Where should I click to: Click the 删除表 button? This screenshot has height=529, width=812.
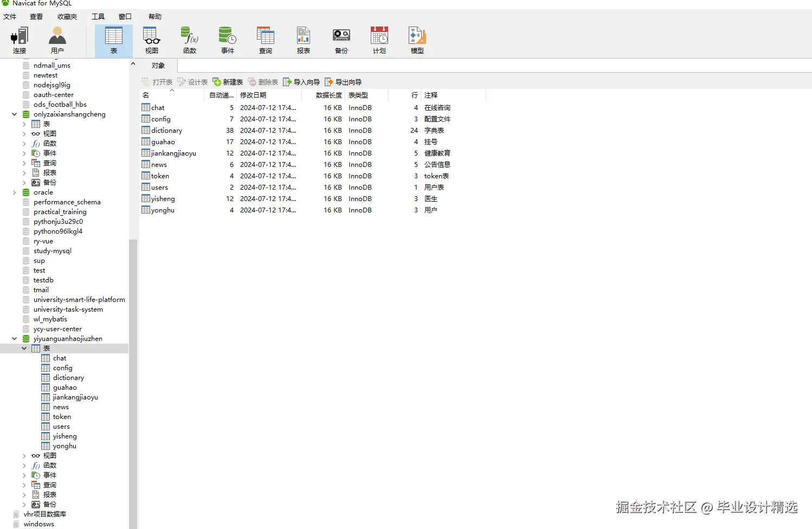pyautogui.click(x=263, y=82)
